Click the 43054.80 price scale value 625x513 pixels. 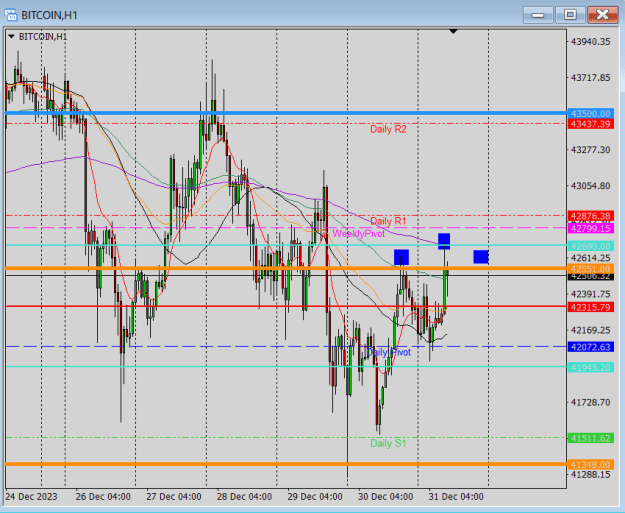591,186
